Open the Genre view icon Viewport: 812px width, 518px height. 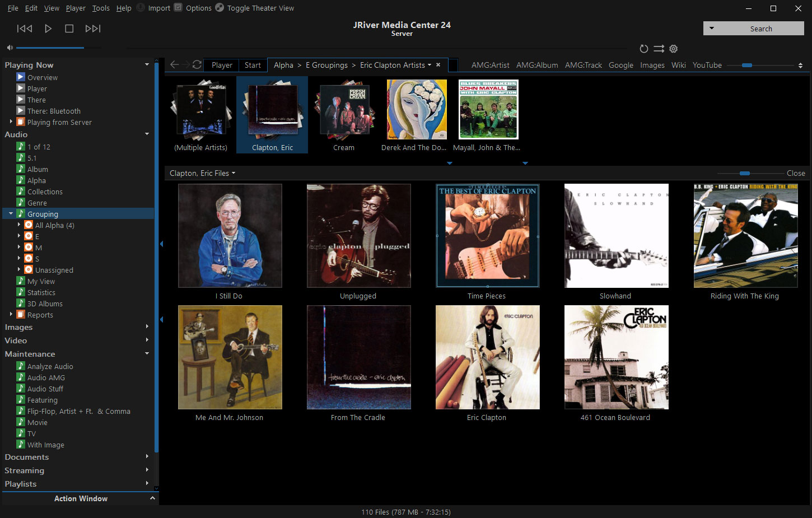click(21, 202)
